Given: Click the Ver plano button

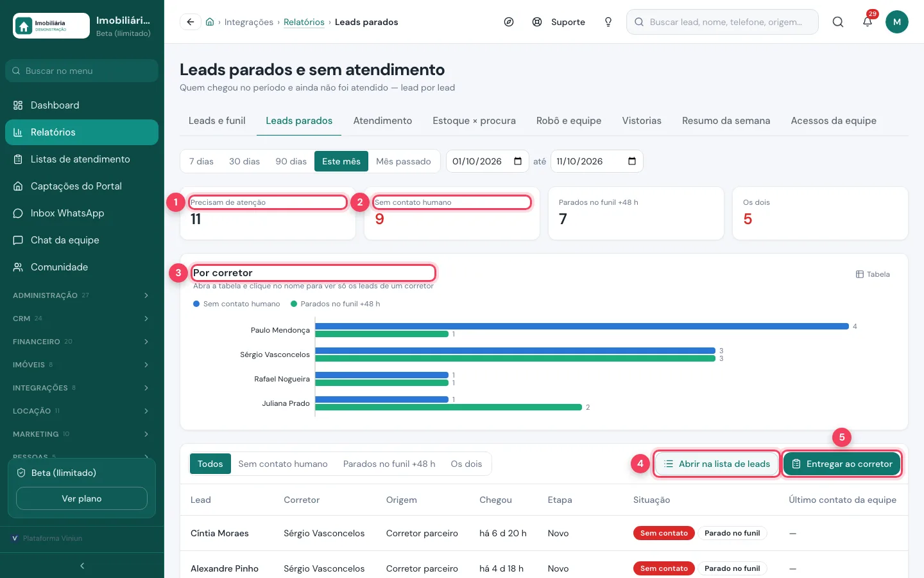Looking at the screenshot, I should pyautogui.click(x=81, y=498).
